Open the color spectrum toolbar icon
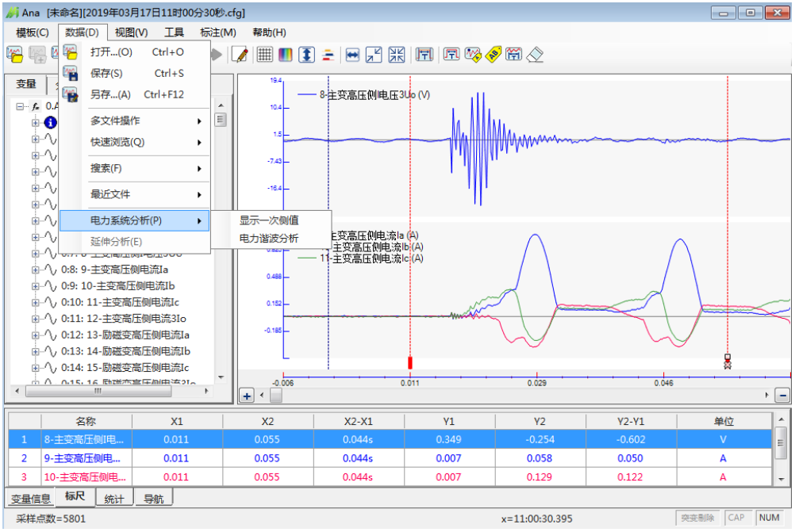The width and height of the screenshot is (795, 532). pos(286,54)
